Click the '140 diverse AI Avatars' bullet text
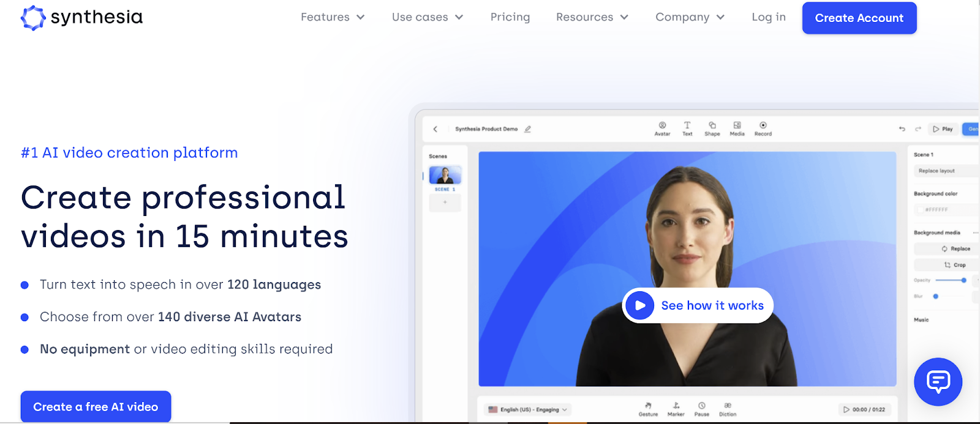 [x=230, y=317]
